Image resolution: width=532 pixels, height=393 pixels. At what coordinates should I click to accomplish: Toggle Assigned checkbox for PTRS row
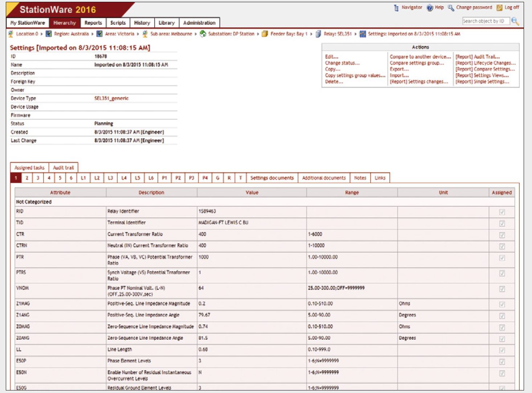(x=502, y=273)
